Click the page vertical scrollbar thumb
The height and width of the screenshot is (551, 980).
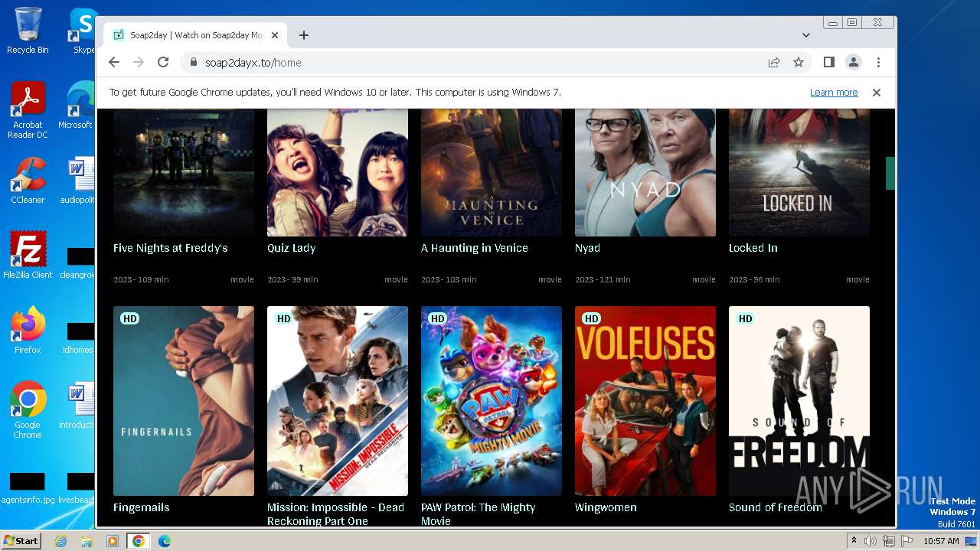[x=890, y=173]
